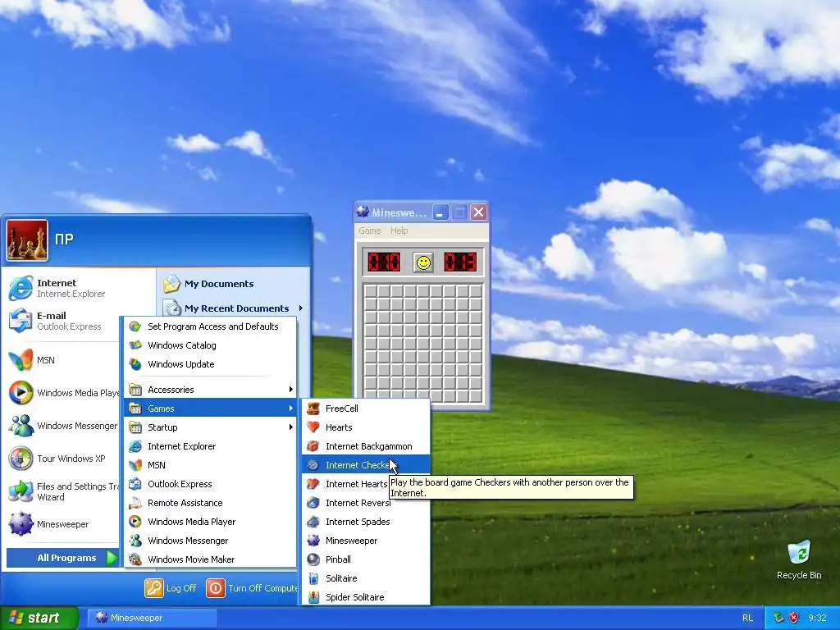Click the Tour Windows XP icon

point(21,459)
